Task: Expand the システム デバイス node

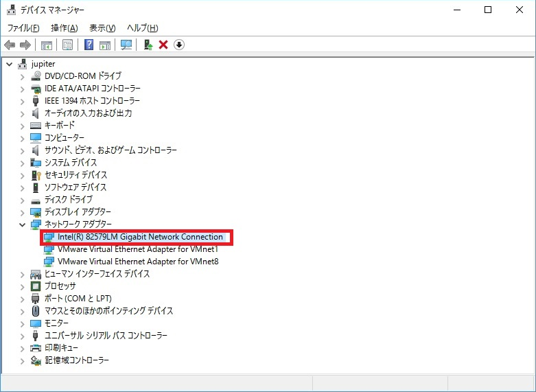Action: pos(23,163)
